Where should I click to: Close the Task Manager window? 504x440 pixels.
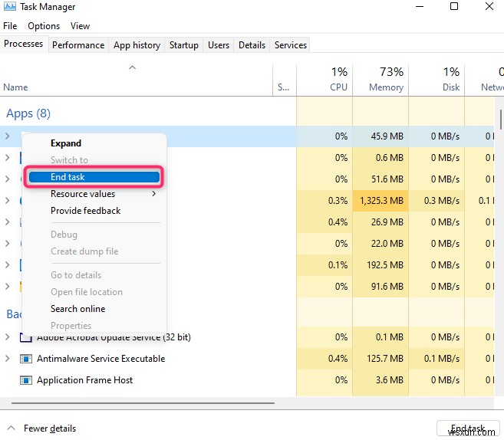[x=489, y=6]
